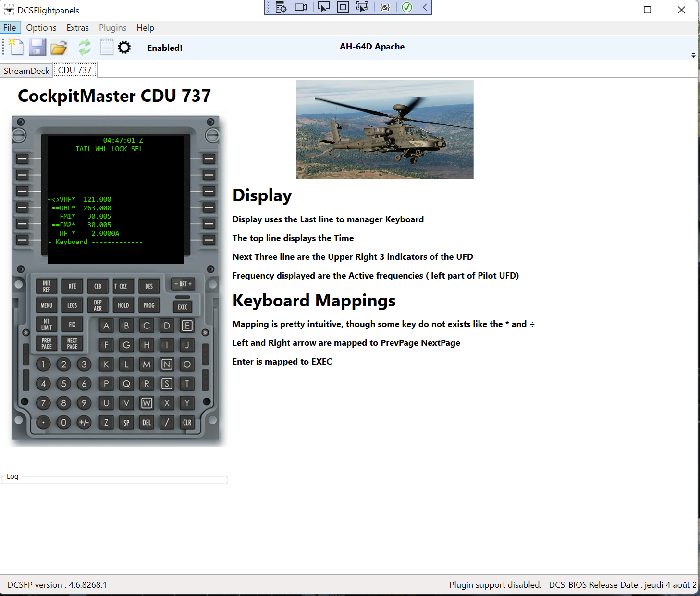The width and height of the screenshot is (700, 596).
Task: Activate the select element cursor tool
Action: click(x=324, y=7)
